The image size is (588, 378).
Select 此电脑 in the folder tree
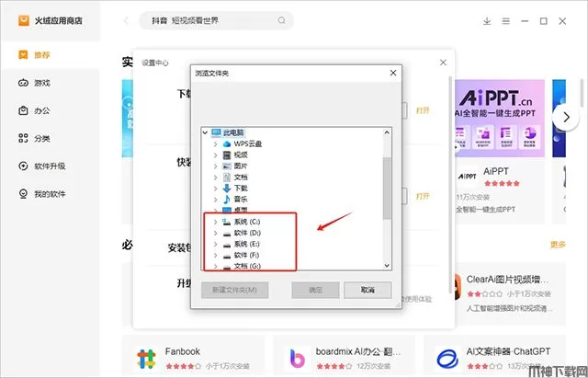[x=232, y=132]
